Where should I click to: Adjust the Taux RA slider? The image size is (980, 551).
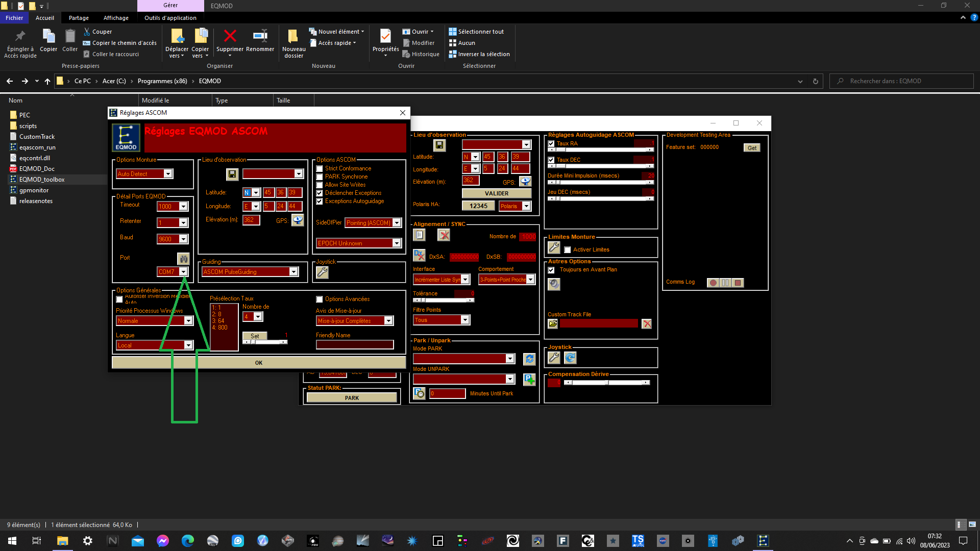click(x=601, y=150)
